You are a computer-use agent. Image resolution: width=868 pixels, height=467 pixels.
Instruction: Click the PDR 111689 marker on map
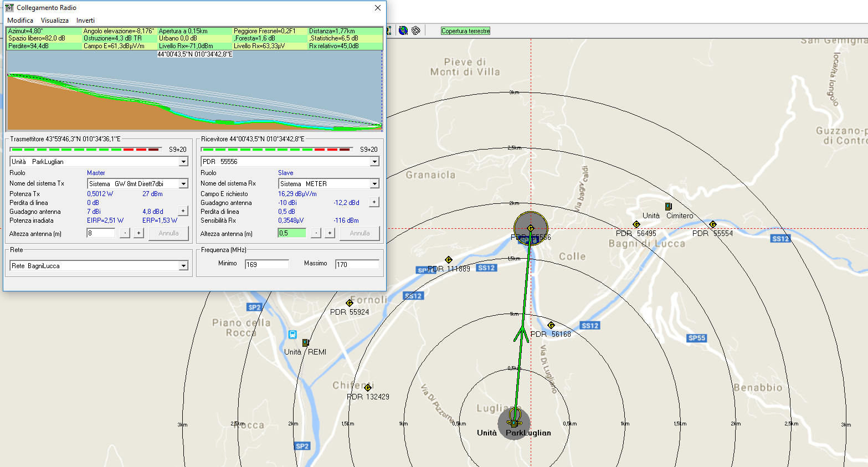coord(449,260)
